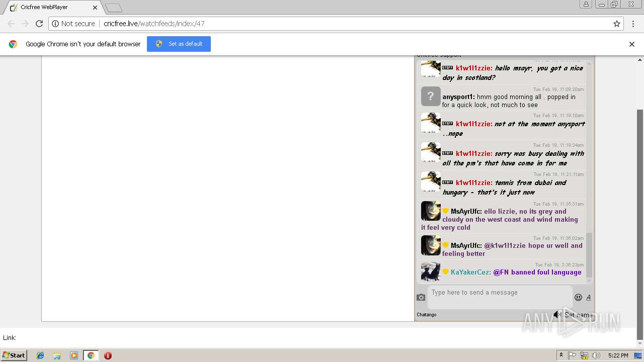The image size is (644, 362).
Task: Launch Internet Explorer from taskbar
Action: coord(40,355)
